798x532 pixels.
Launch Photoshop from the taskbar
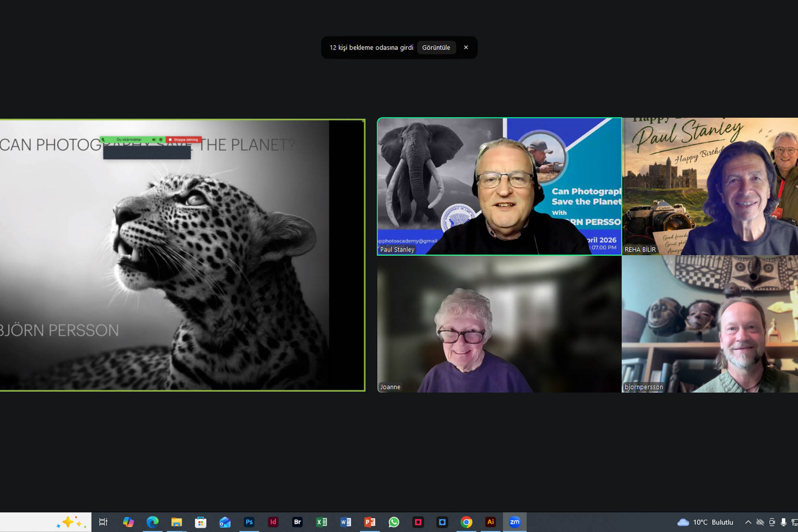[249, 522]
